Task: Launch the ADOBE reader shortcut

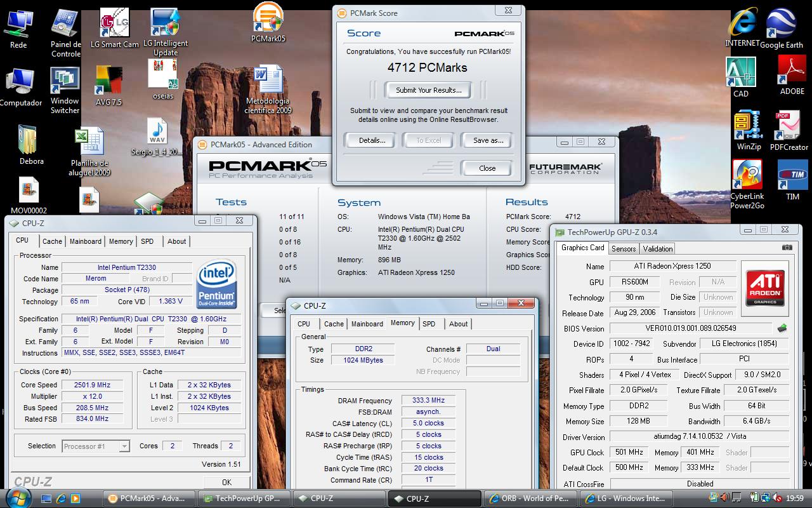Action: pos(792,75)
